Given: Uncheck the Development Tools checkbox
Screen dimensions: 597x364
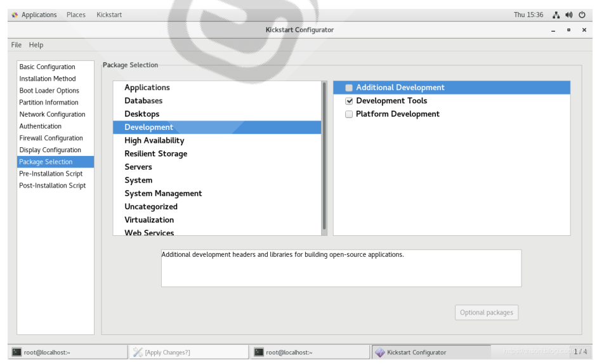Looking at the screenshot, I should pos(349,101).
